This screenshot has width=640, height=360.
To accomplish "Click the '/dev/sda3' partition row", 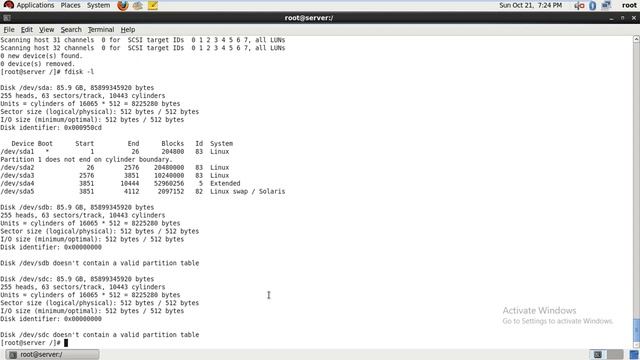I will (115, 176).
